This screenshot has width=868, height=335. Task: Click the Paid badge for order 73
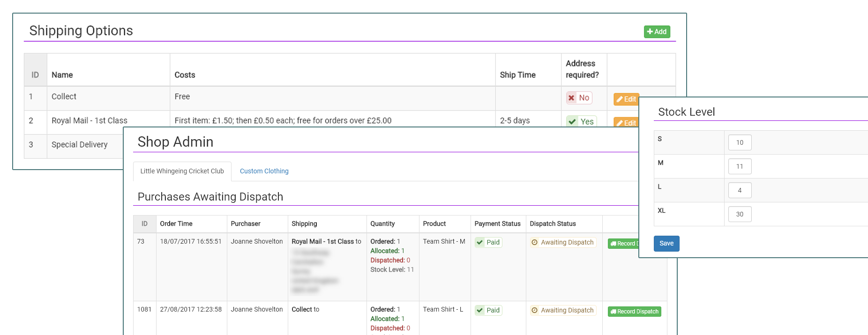[488, 243]
